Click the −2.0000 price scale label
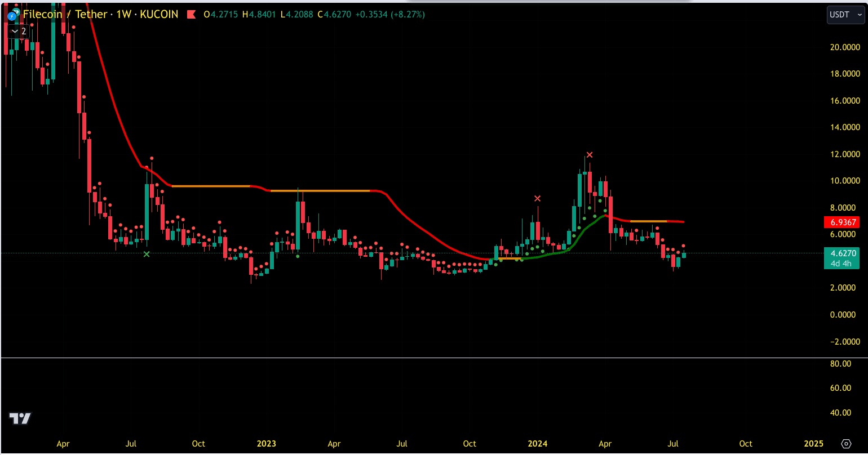Image resolution: width=868 pixels, height=455 pixels. pyautogui.click(x=845, y=341)
